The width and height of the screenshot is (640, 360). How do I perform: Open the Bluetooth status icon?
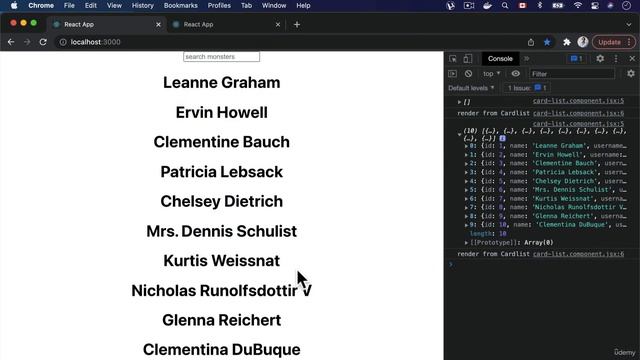point(540,6)
